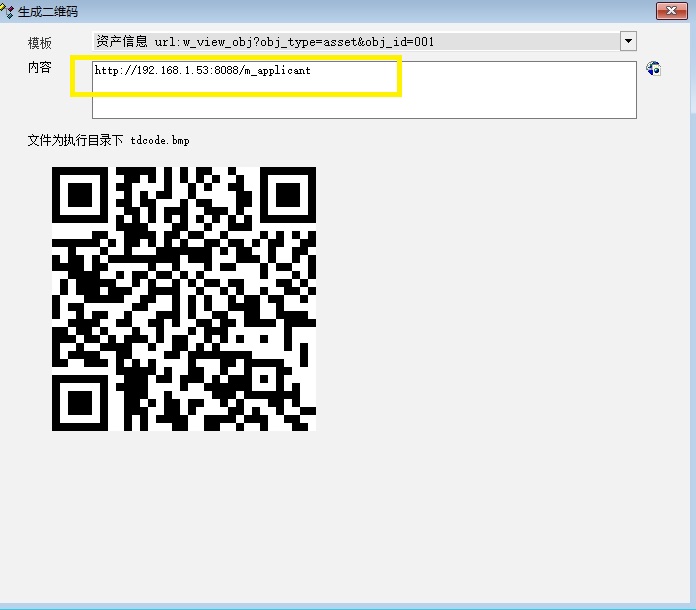Click the URL text in the 内容 field

click(x=202, y=71)
